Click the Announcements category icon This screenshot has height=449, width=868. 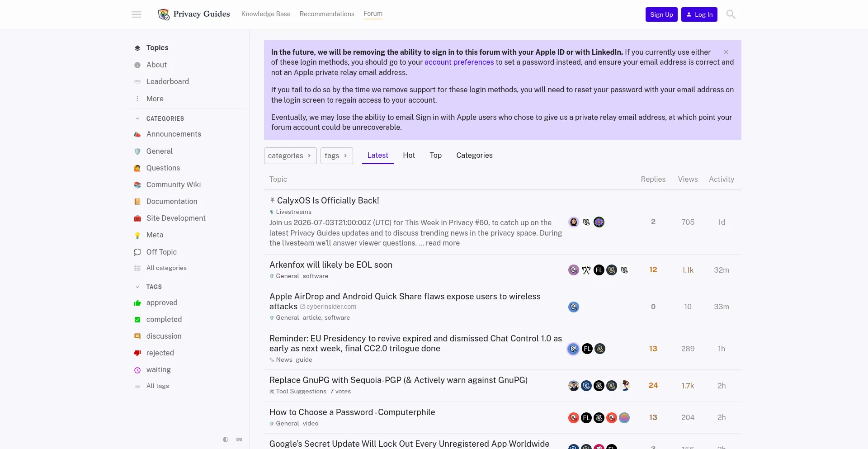point(137,134)
